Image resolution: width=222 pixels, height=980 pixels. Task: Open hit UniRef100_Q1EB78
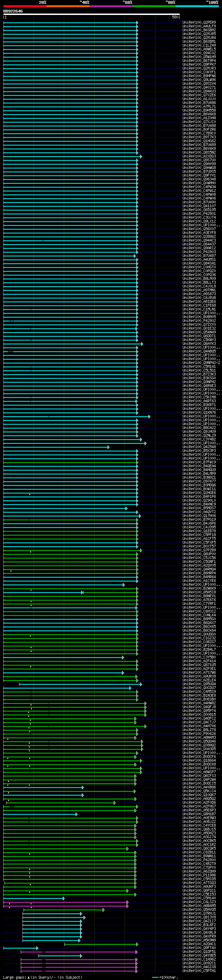click(199, 531)
